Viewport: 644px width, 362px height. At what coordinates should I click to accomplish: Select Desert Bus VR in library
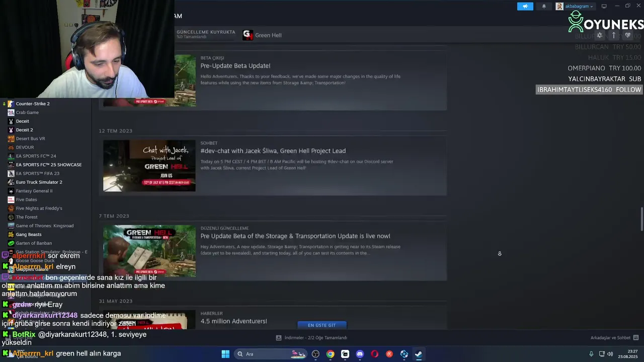(30, 138)
